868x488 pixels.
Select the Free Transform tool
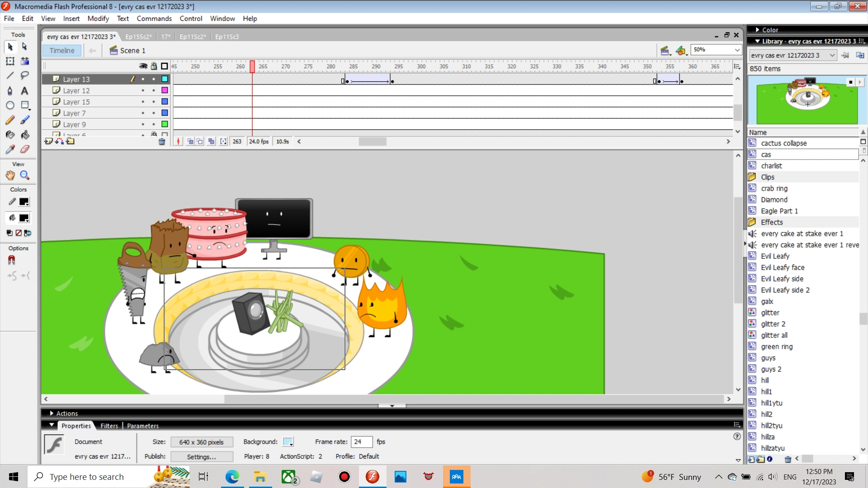point(10,61)
